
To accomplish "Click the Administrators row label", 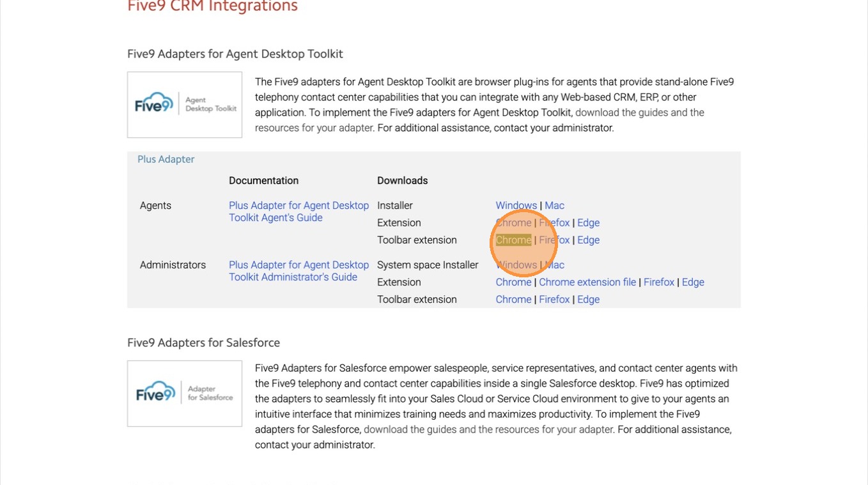I will [173, 265].
